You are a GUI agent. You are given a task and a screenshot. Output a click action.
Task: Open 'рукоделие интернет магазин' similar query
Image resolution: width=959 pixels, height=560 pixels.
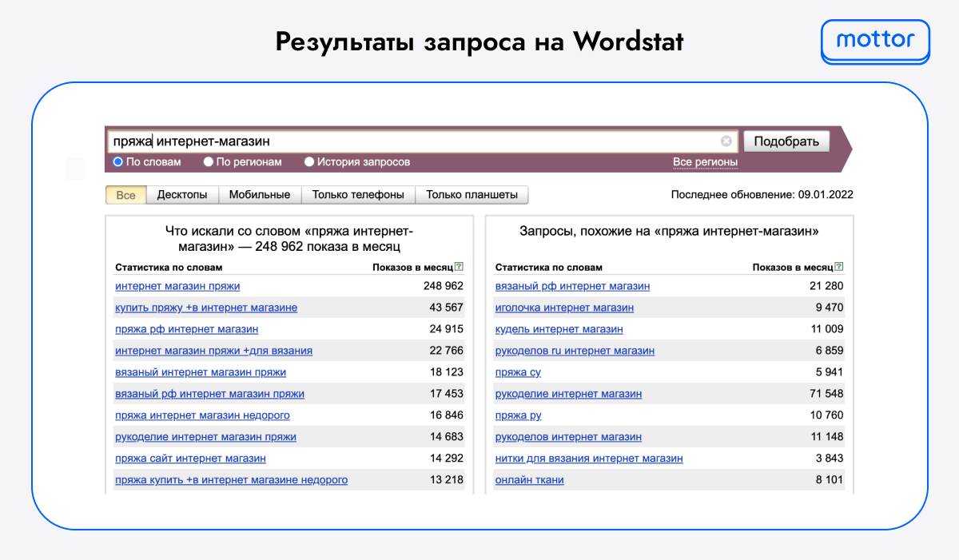tap(569, 394)
